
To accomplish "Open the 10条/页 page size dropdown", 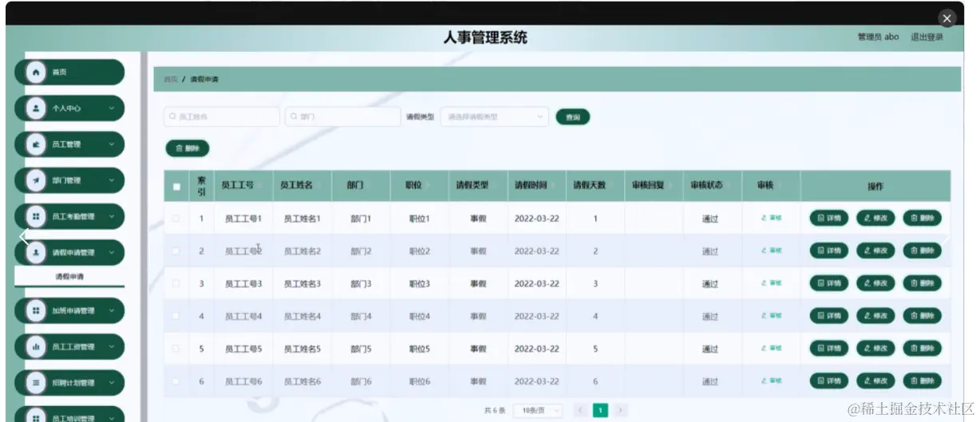I will 538,410.
